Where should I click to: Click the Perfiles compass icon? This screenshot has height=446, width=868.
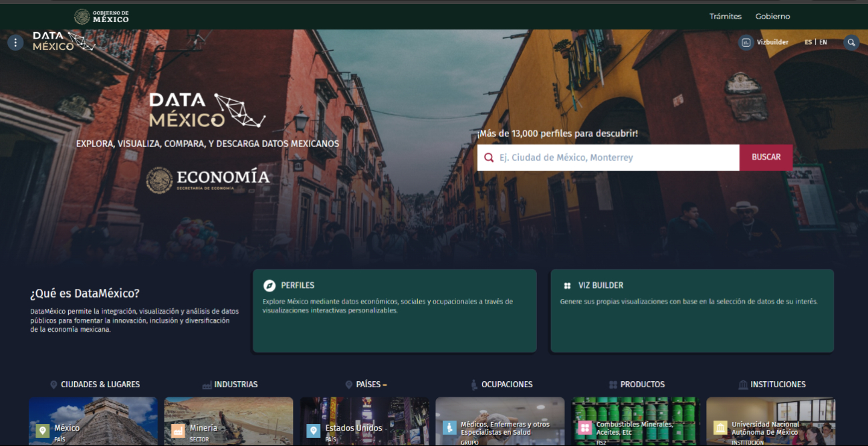point(269,286)
